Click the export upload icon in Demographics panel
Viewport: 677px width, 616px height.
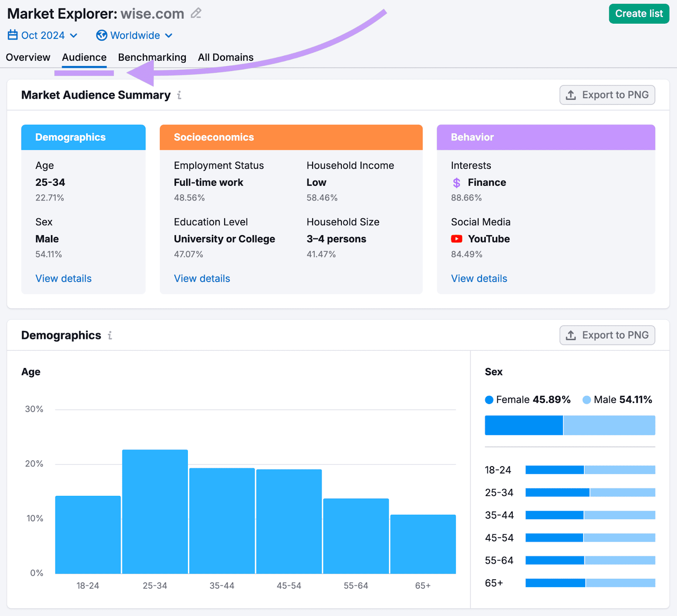tap(571, 335)
